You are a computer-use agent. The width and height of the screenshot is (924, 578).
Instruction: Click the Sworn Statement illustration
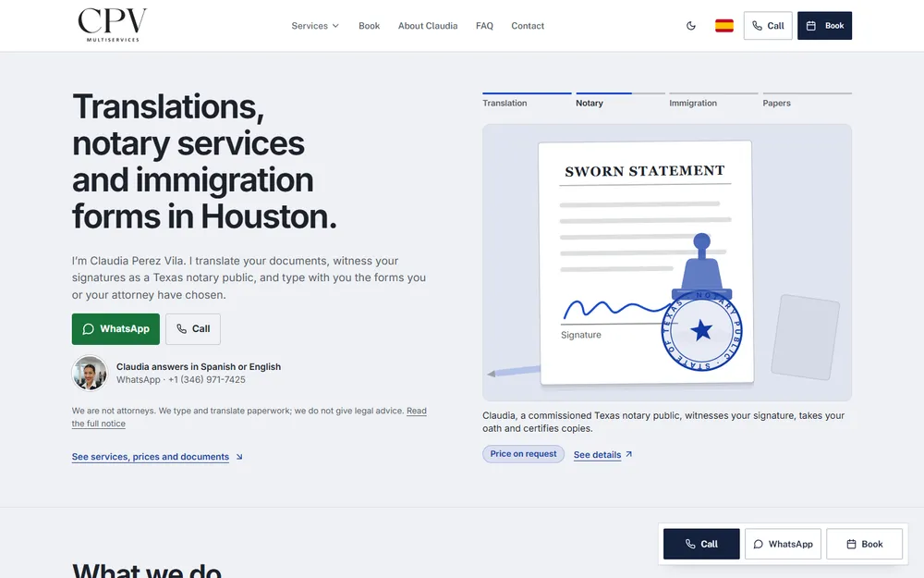[x=667, y=263]
